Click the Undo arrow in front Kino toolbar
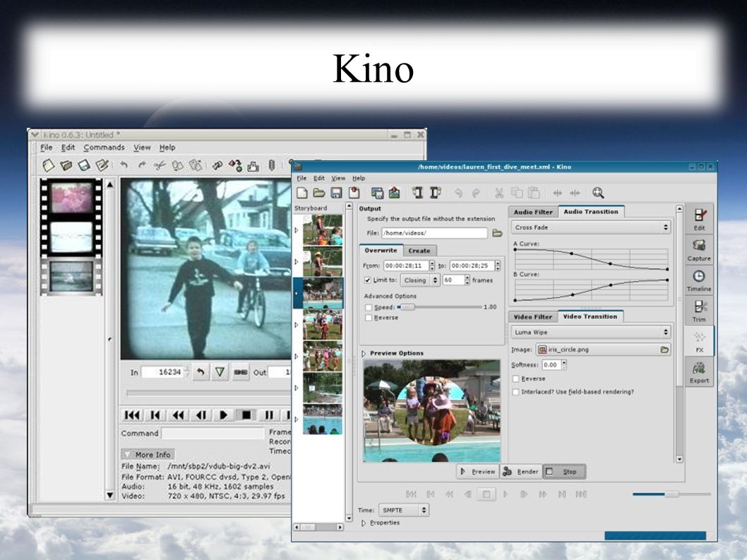The height and width of the screenshot is (560, 747). pyautogui.click(x=458, y=193)
